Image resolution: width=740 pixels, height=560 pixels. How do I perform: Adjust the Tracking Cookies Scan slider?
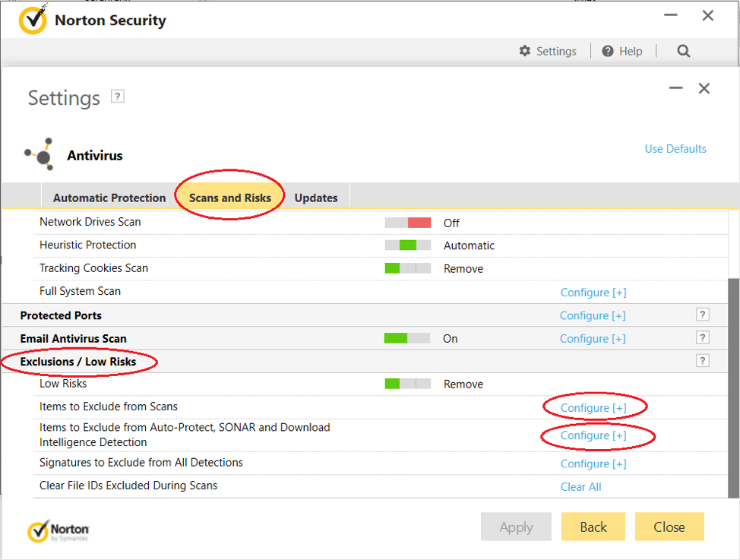408,268
